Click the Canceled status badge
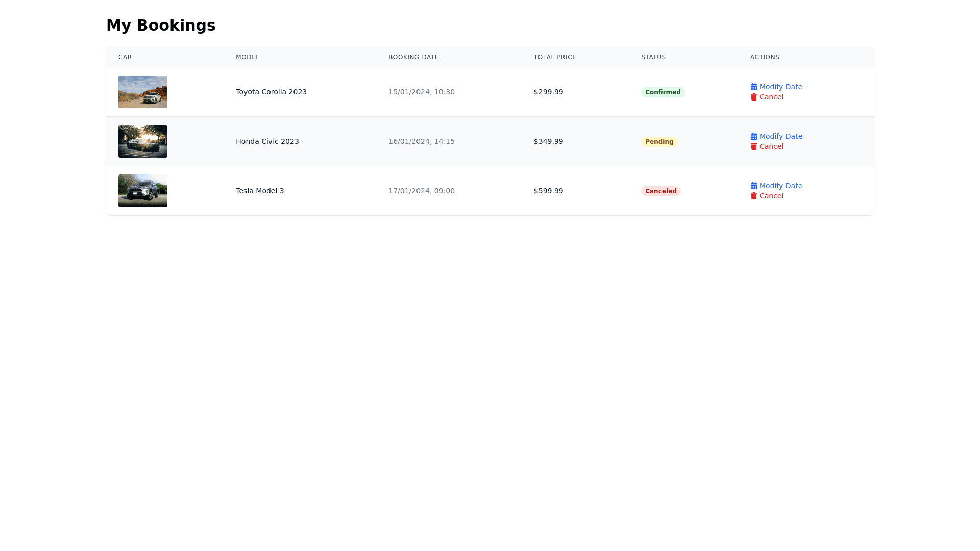 pyautogui.click(x=660, y=191)
